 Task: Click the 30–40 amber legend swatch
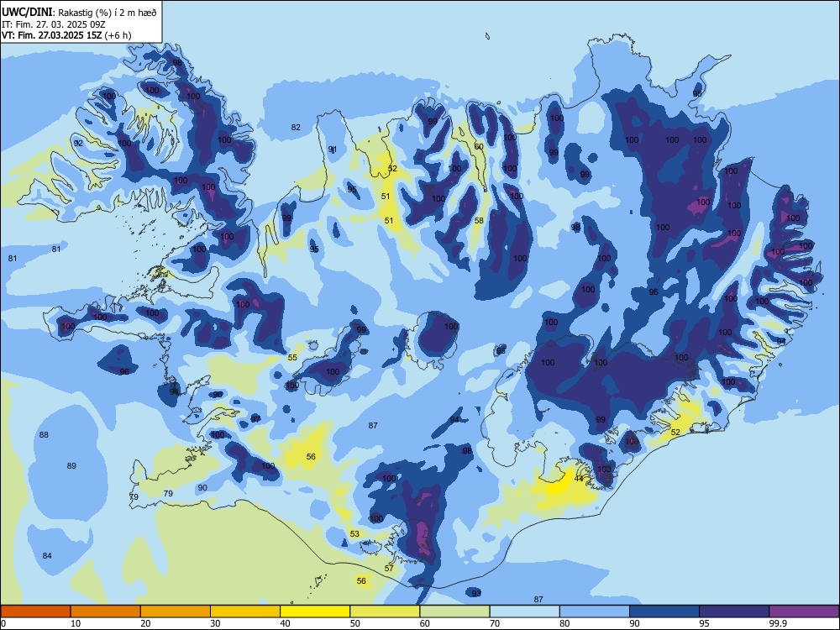[x=245, y=612]
